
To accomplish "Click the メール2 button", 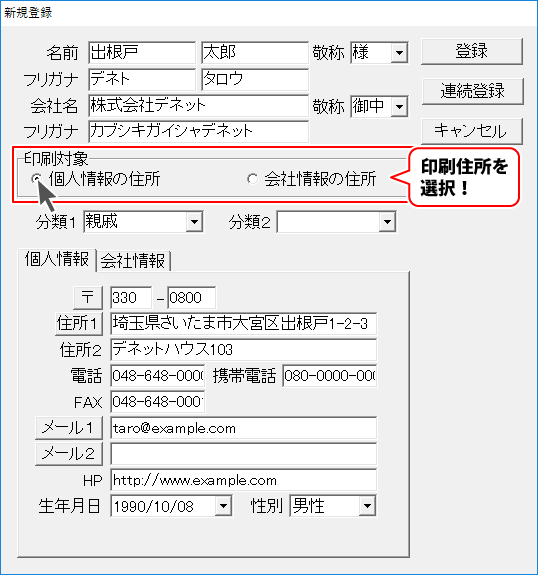I will [x=69, y=454].
